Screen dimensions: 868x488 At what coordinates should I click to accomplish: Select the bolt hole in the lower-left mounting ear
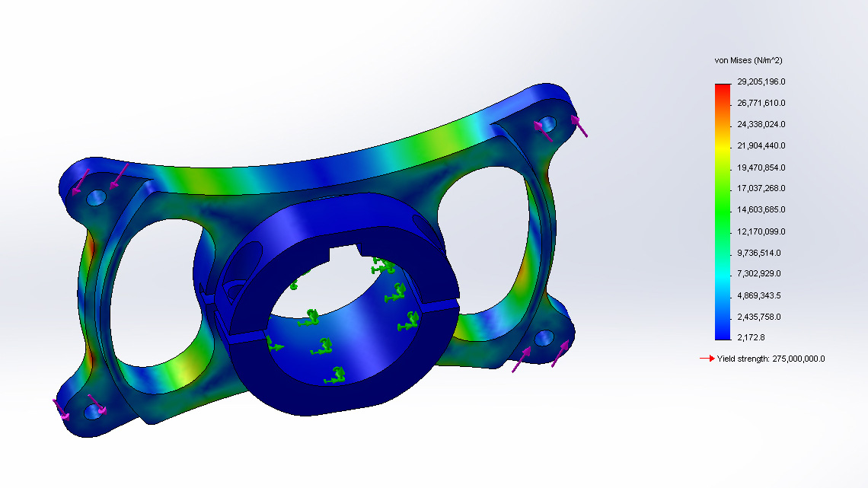(x=92, y=411)
